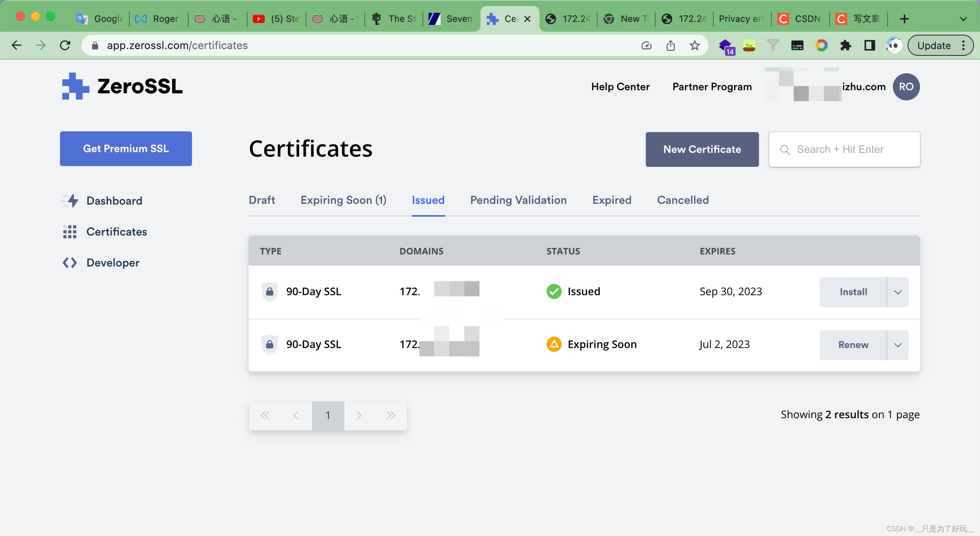980x536 pixels.
Task: Open the Help Center link
Action: click(620, 87)
